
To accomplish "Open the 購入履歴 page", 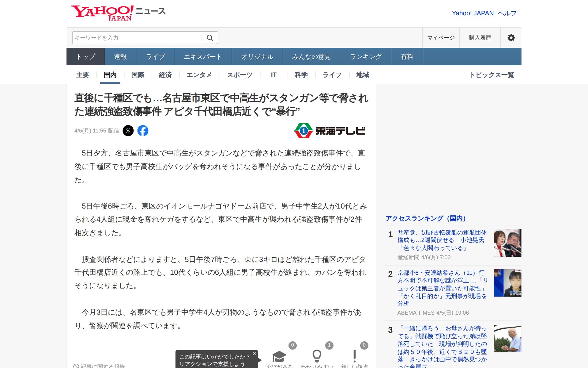I will click(480, 38).
